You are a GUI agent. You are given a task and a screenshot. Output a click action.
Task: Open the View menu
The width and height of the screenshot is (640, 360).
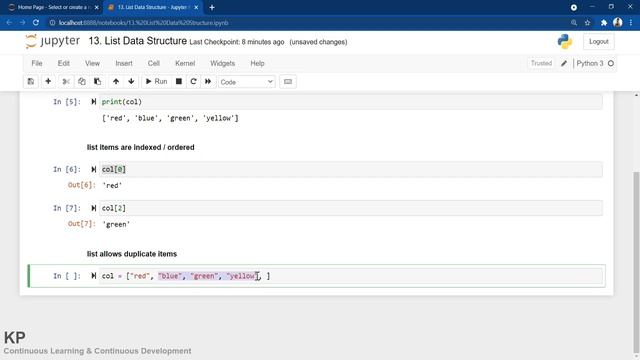pos(92,63)
